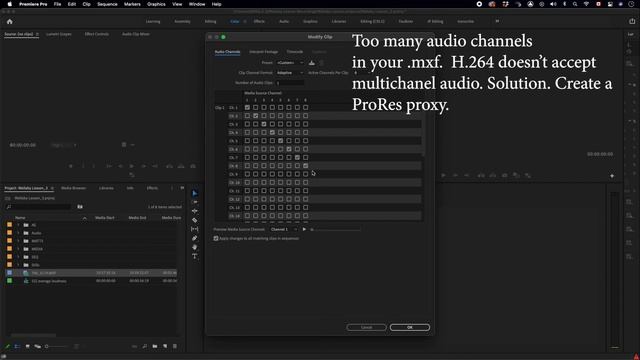Switch to the Assembly workspace
The height and width of the screenshot is (360, 640).
(182, 21)
